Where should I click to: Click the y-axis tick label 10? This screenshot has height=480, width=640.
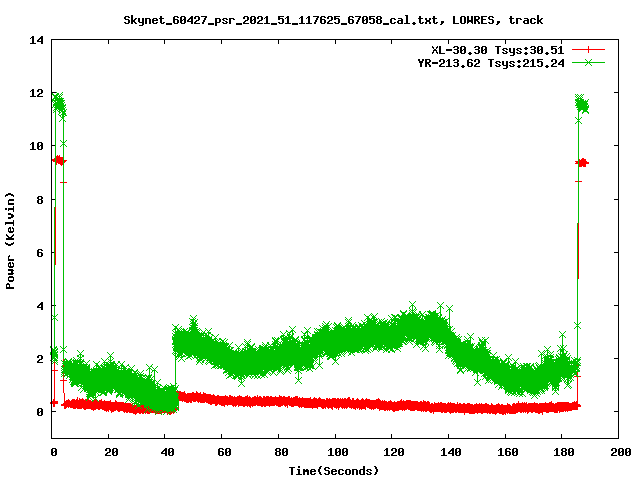[36, 146]
